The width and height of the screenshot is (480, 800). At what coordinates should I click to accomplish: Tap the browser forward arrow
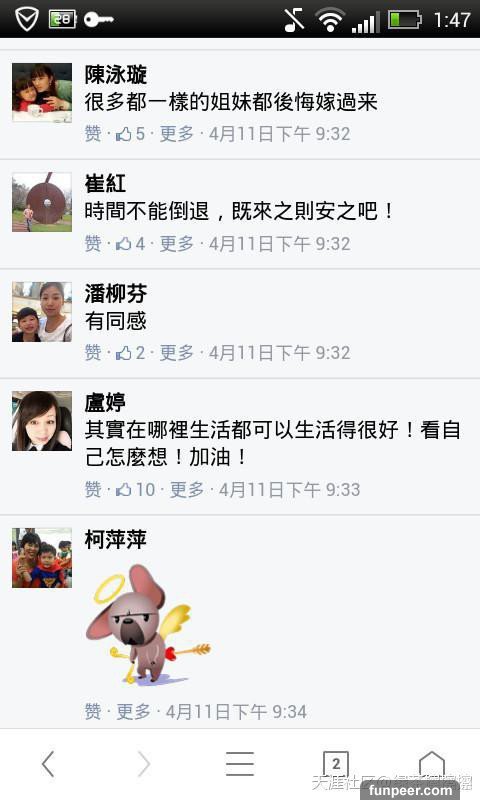point(144,764)
